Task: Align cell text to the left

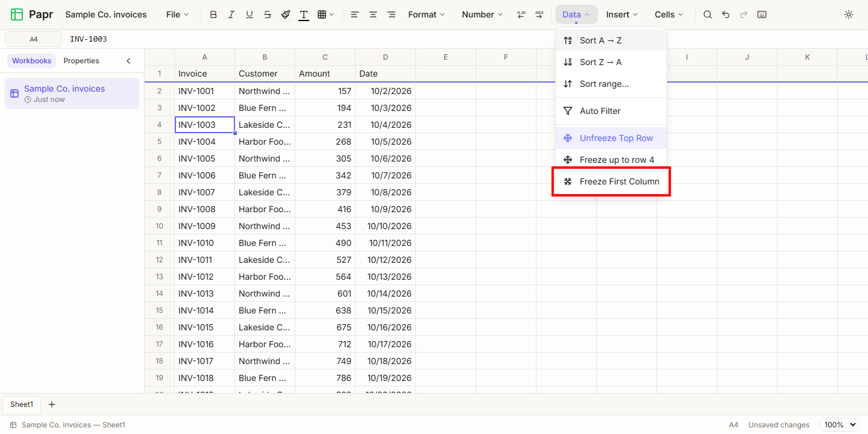Action: pos(355,14)
